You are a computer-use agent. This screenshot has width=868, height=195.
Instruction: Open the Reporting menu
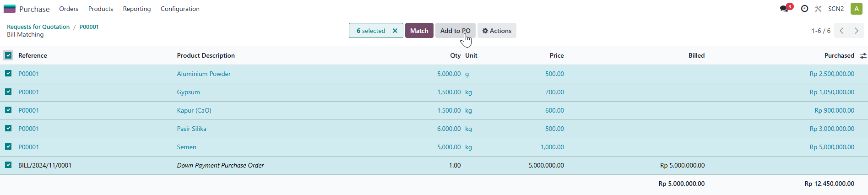click(137, 9)
